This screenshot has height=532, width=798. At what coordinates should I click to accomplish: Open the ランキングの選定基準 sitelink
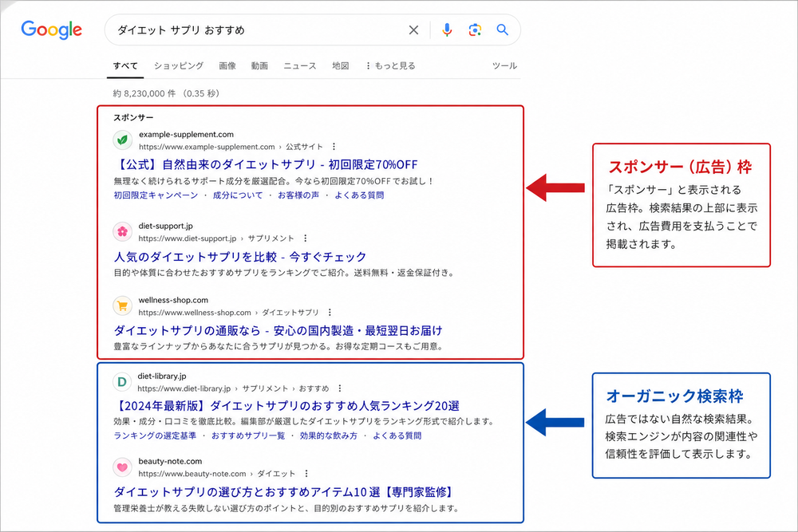tap(155, 435)
